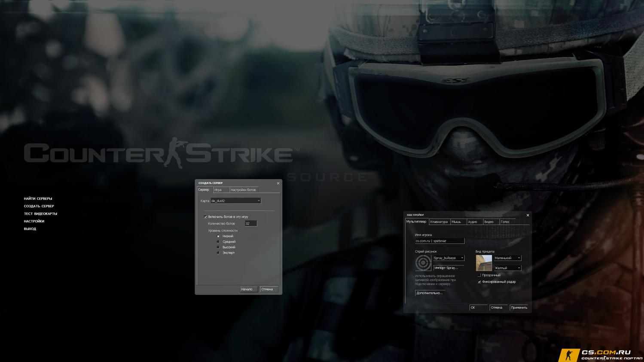The image size is (644, 362).
Task: Click Отмена in Настройки dialog
Action: click(x=498, y=307)
